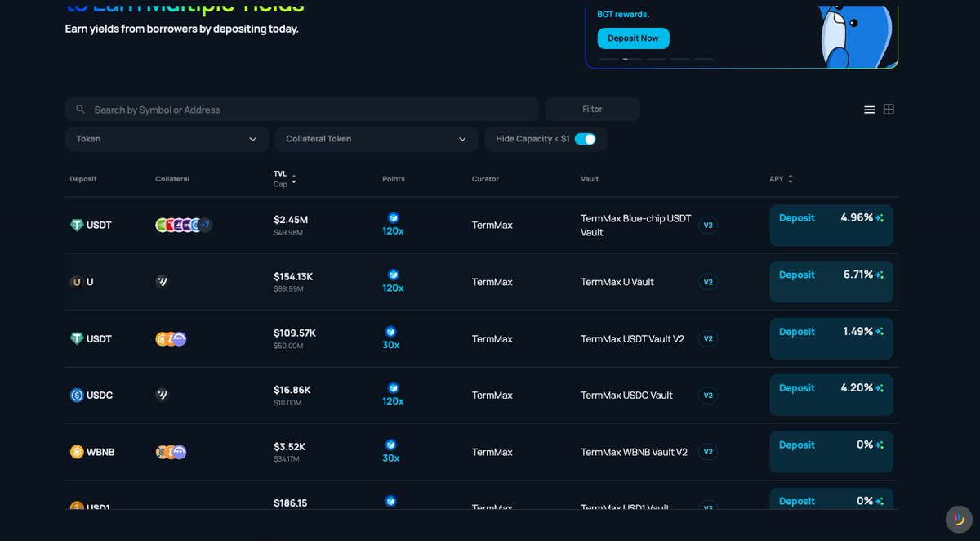Sort table by APY column

tap(790, 179)
